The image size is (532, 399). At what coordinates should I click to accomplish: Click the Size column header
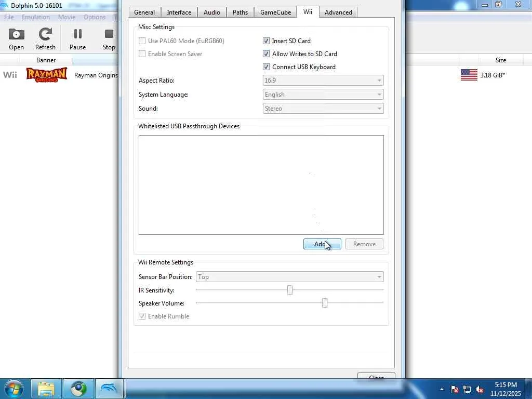tap(501, 60)
